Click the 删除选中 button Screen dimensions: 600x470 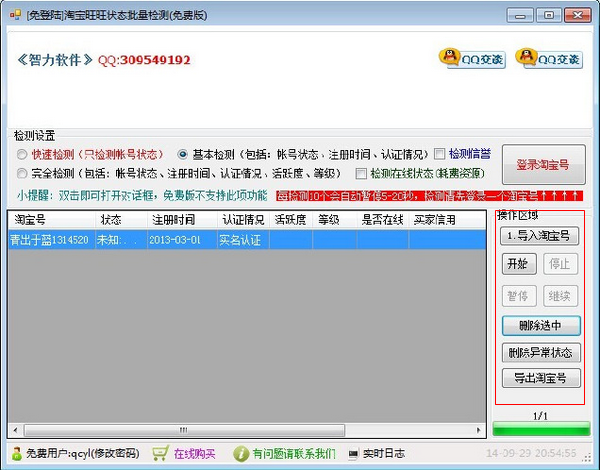540,325
